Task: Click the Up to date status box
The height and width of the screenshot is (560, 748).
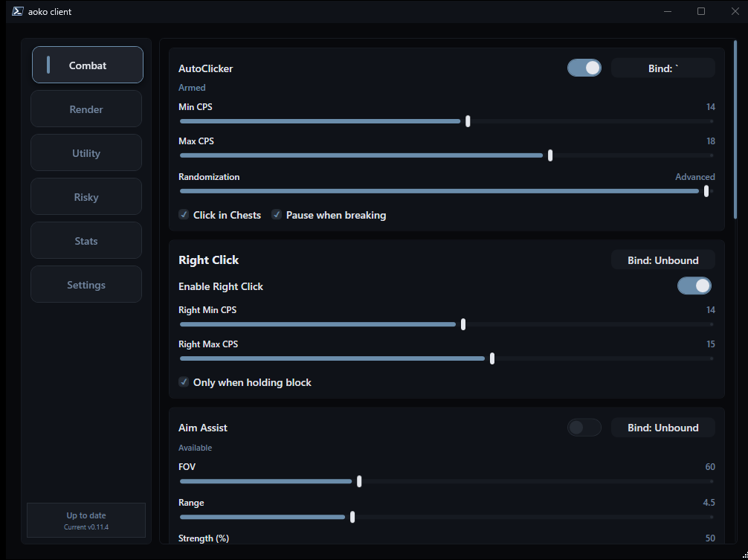Action: (x=86, y=520)
